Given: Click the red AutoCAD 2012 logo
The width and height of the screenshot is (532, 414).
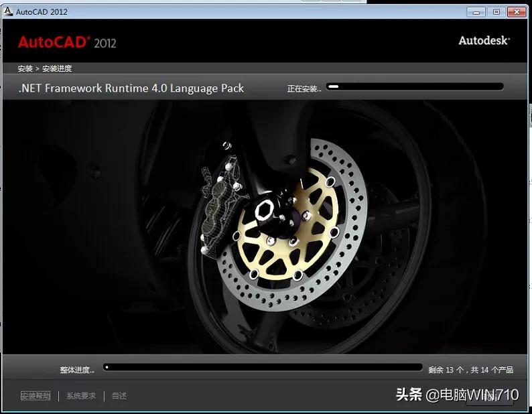Looking at the screenshot, I should click(x=67, y=42).
